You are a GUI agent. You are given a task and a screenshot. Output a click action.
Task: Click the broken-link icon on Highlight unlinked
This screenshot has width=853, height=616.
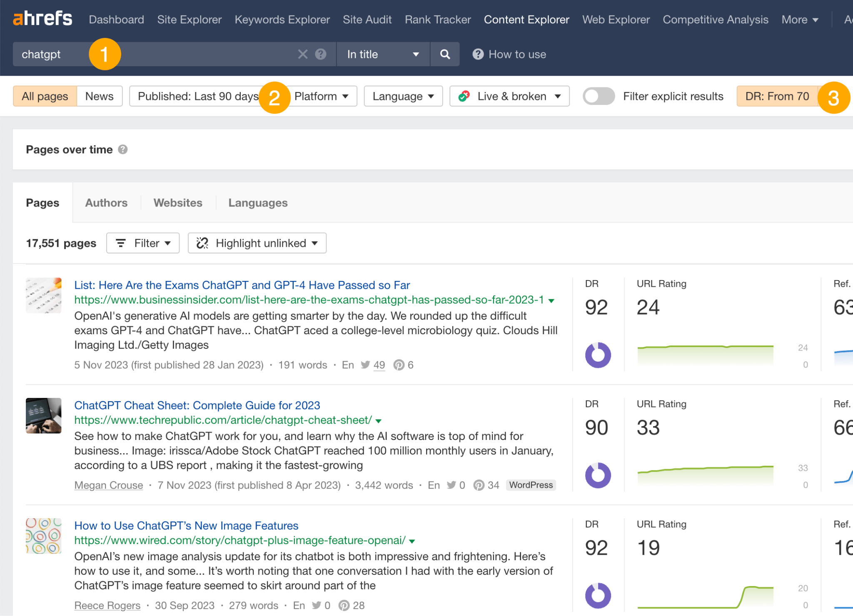[202, 243]
